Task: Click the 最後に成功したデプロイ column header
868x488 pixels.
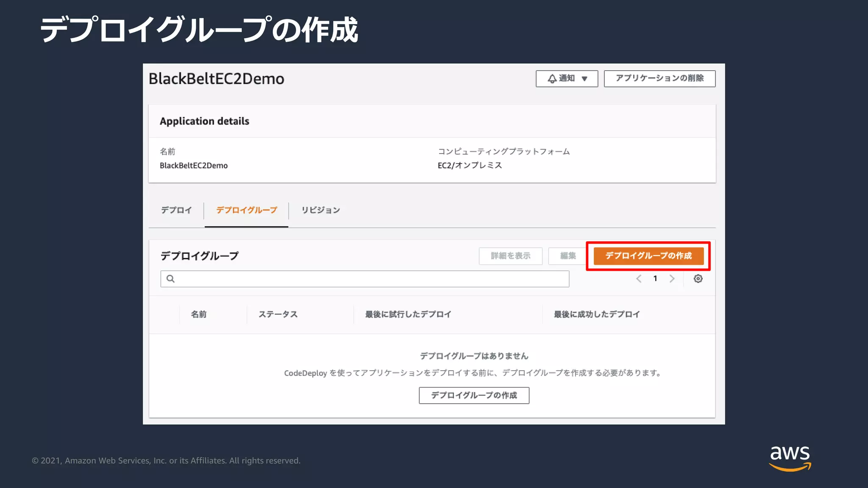Action: click(597, 314)
